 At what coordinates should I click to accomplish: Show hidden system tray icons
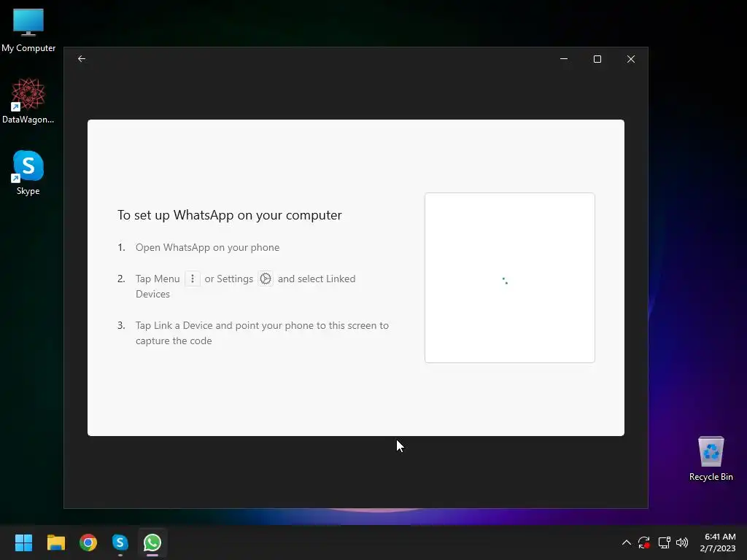[x=627, y=542]
